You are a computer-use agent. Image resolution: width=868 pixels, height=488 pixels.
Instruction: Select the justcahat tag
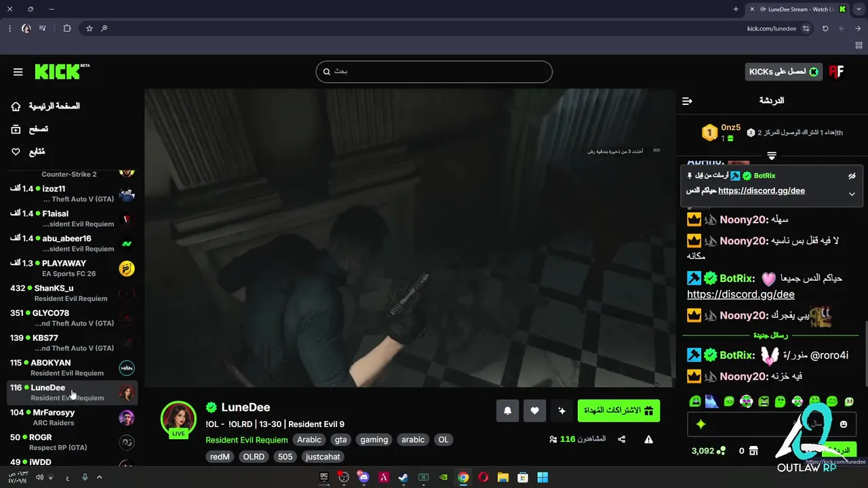coord(322,457)
